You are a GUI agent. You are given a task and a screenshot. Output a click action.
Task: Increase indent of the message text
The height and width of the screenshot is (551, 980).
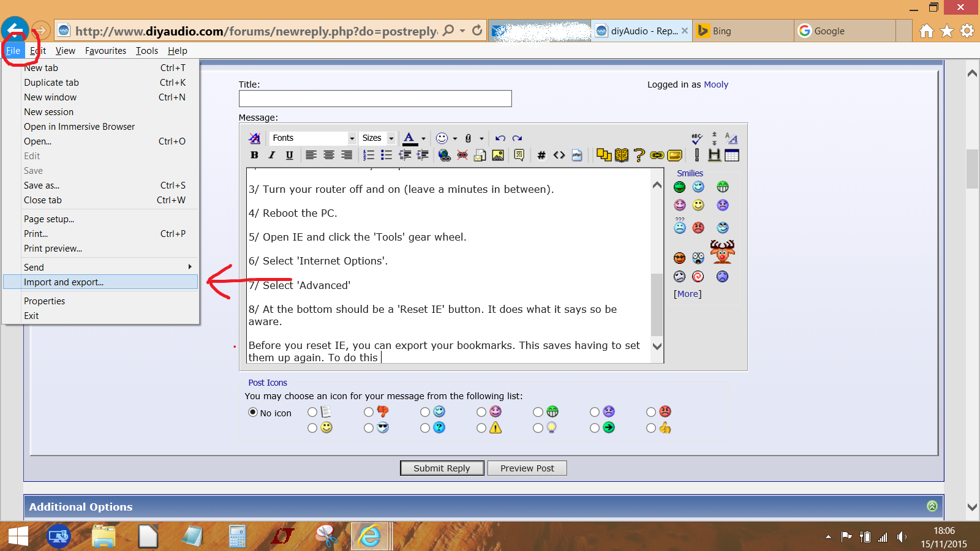tap(423, 156)
